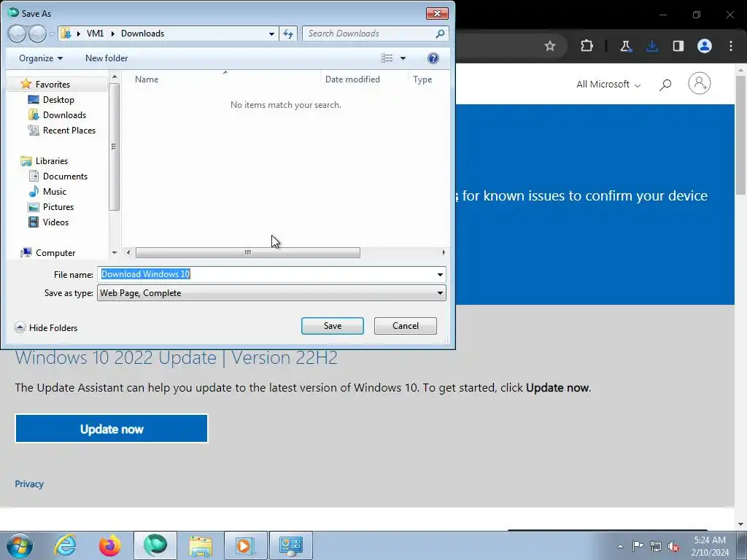Click the Cancel button
This screenshot has width=747, height=560.
406,326
